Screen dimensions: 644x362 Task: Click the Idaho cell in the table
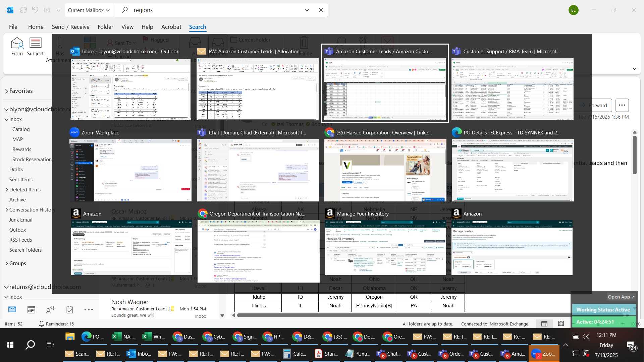coord(259,297)
